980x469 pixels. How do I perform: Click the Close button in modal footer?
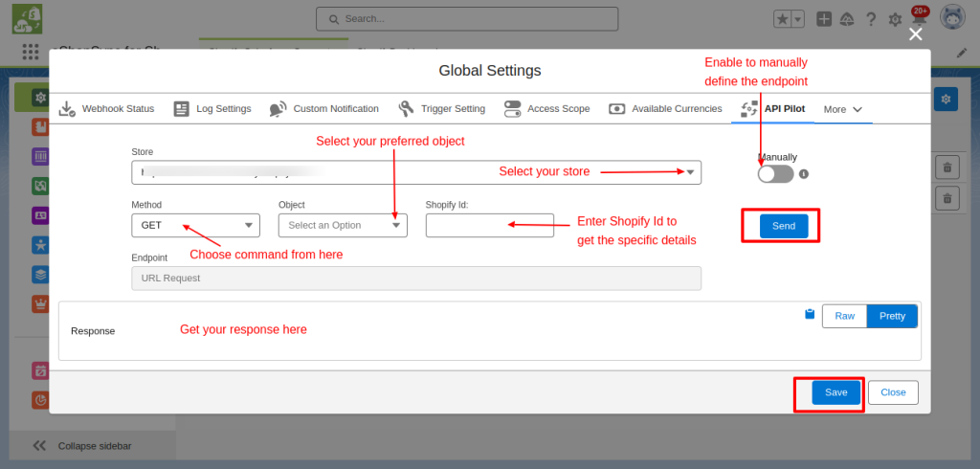893,392
